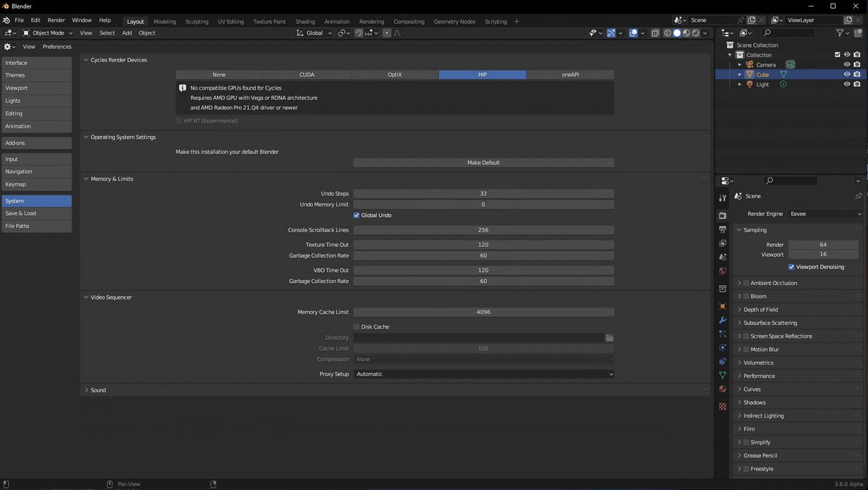
Task: Open the Modifiers properties tab
Action: pos(722,320)
